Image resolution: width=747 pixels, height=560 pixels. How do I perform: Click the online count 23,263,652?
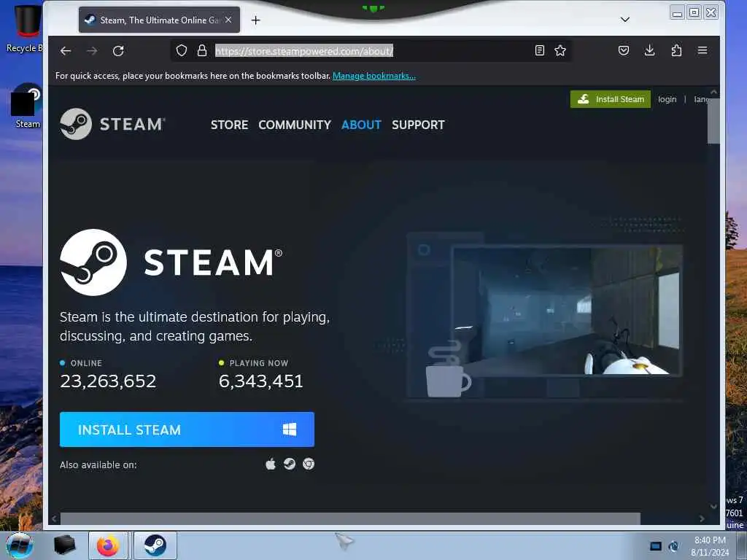point(108,381)
